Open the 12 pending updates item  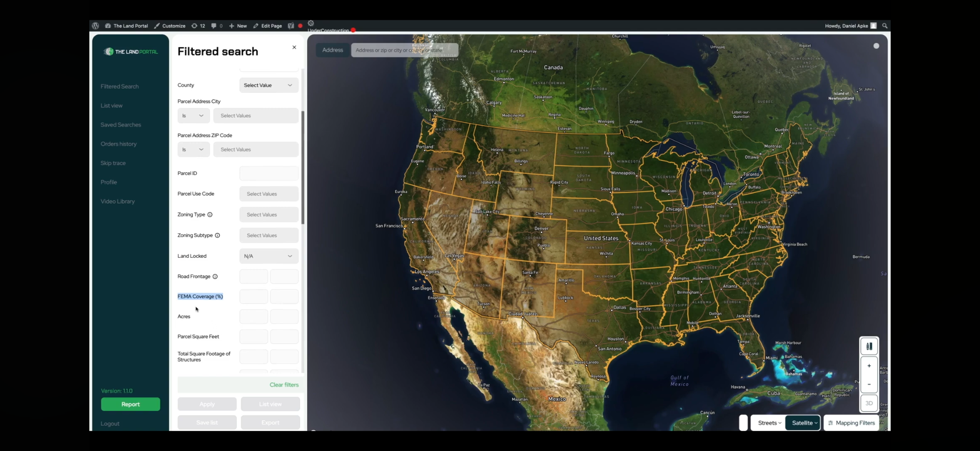pos(198,26)
